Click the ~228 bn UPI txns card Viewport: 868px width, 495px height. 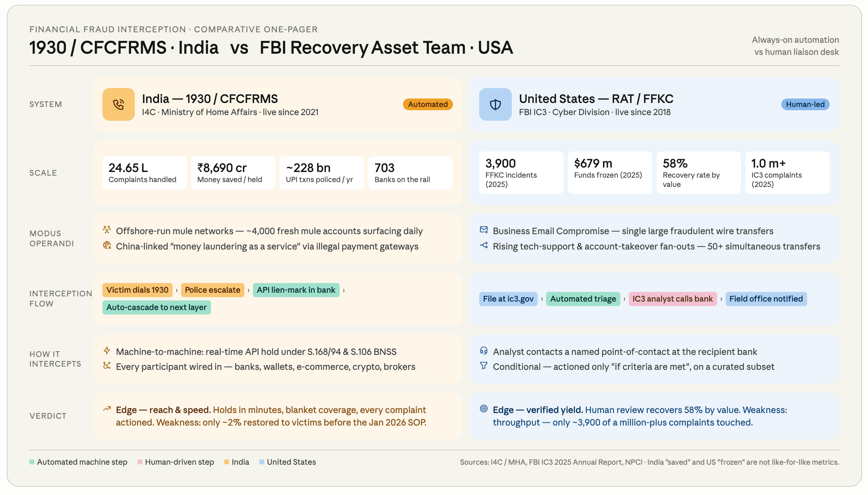(322, 173)
